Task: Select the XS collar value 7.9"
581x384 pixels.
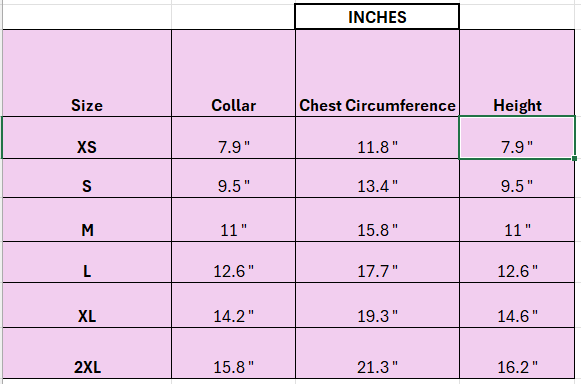Action: (233, 138)
